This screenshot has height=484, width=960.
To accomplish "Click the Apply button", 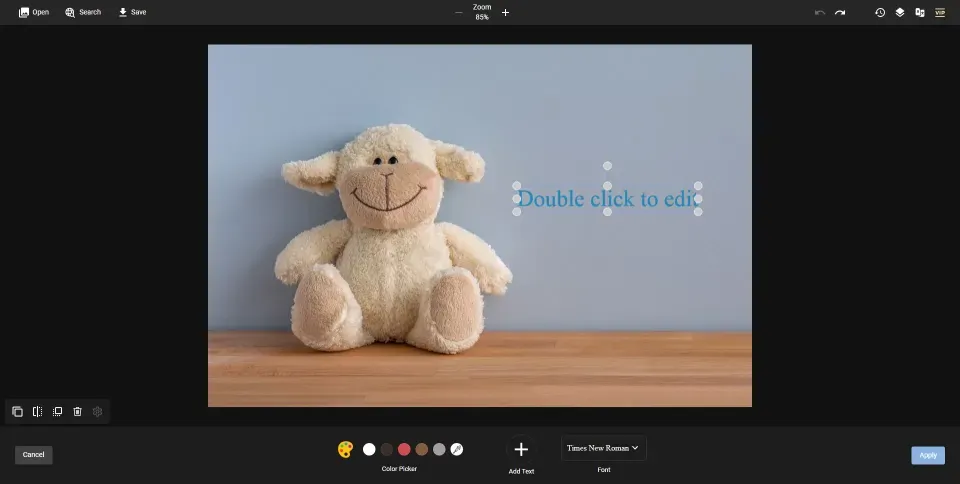I will tap(928, 455).
